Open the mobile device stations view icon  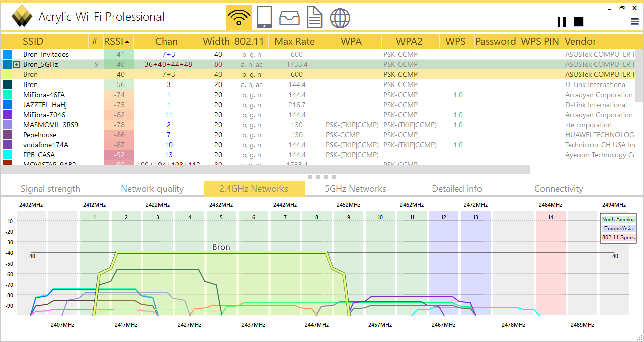pyautogui.click(x=264, y=17)
